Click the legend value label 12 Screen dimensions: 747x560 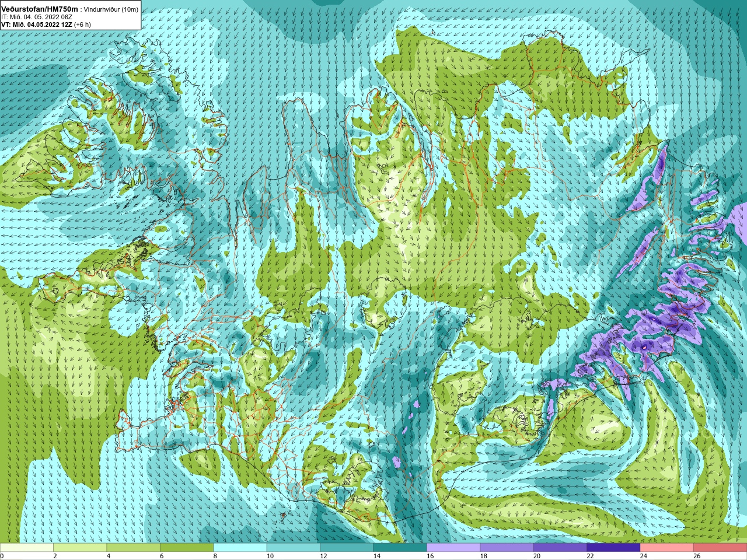tap(323, 556)
